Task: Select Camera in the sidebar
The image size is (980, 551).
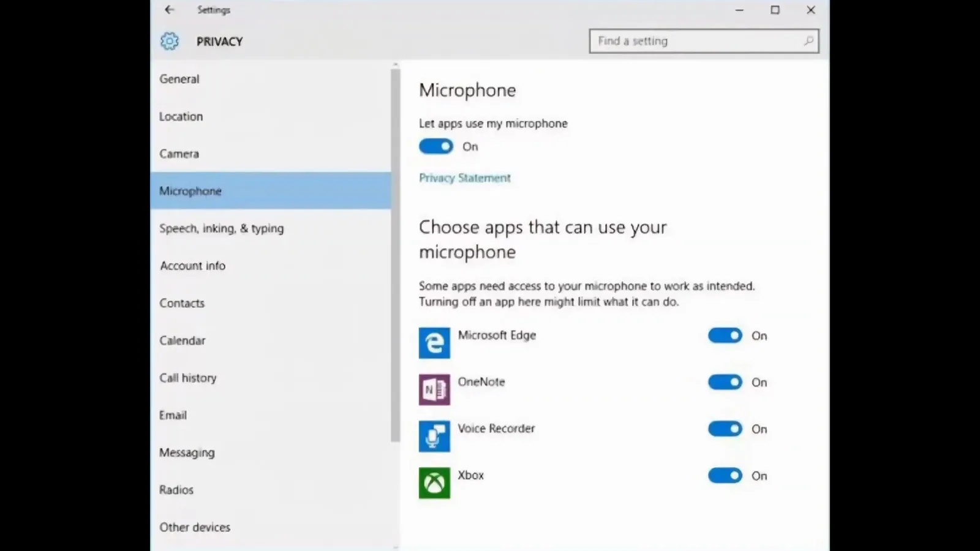Action: pos(271,154)
